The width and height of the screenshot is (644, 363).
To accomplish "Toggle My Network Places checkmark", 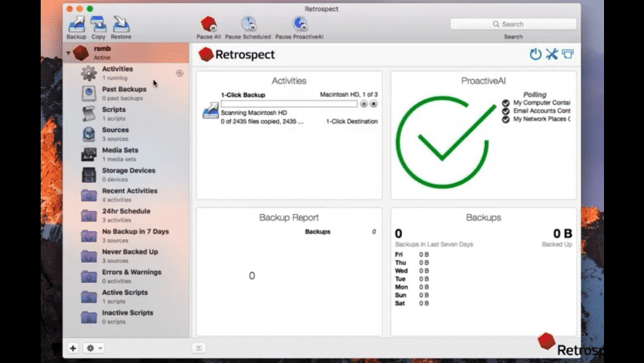I will [x=506, y=119].
